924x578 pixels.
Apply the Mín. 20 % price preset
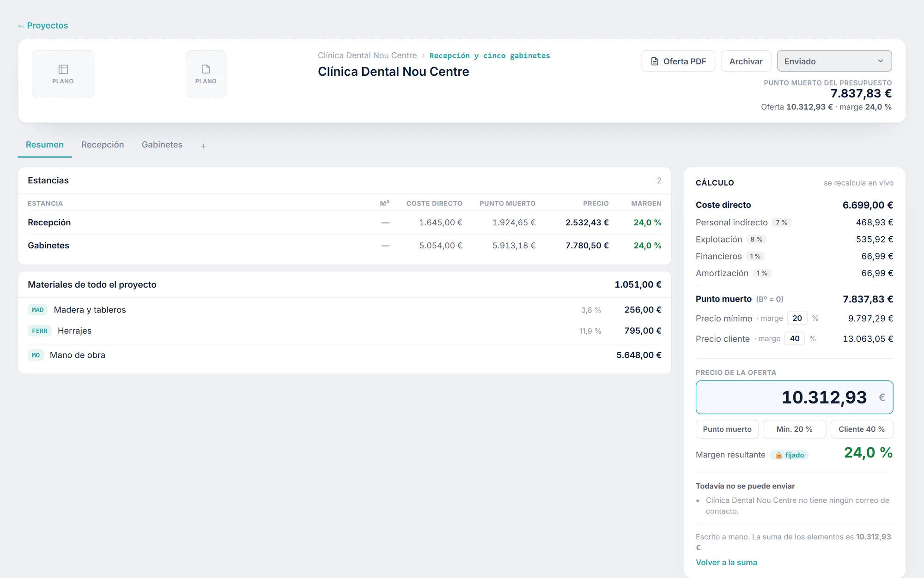(794, 429)
